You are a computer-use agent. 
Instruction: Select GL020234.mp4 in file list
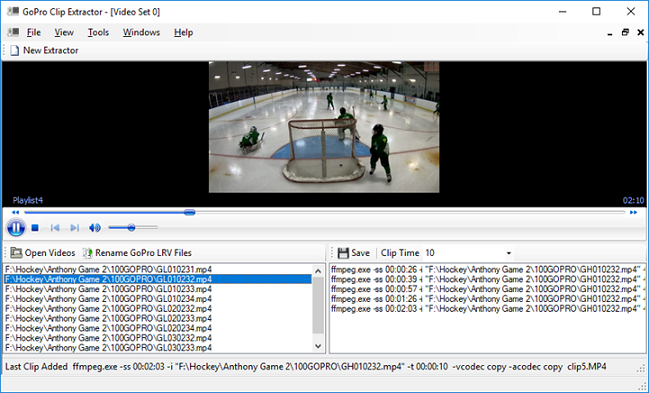pos(158,328)
